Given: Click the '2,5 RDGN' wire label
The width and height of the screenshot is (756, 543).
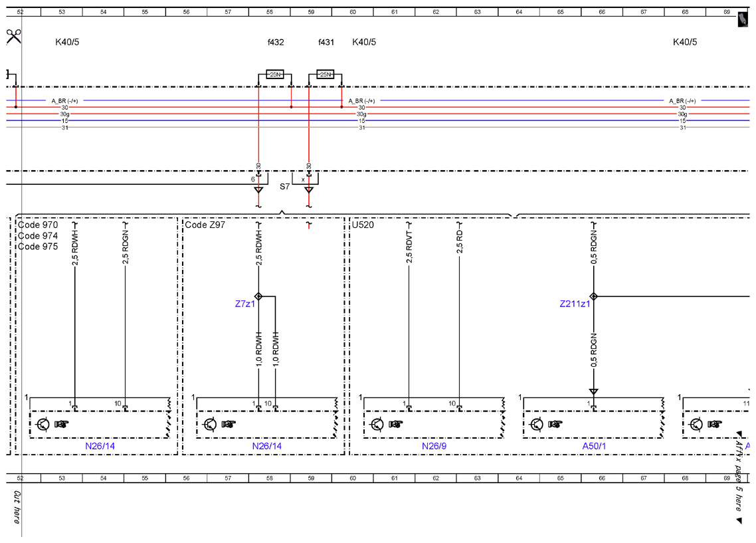Looking at the screenshot, I should pos(125,247).
